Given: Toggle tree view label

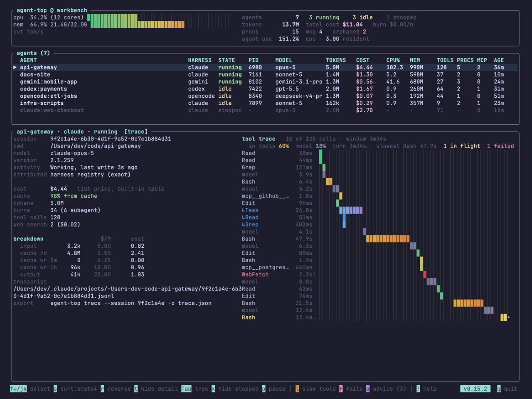Looking at the screenshot, I should pyautogui.click(x=201, y=389).
